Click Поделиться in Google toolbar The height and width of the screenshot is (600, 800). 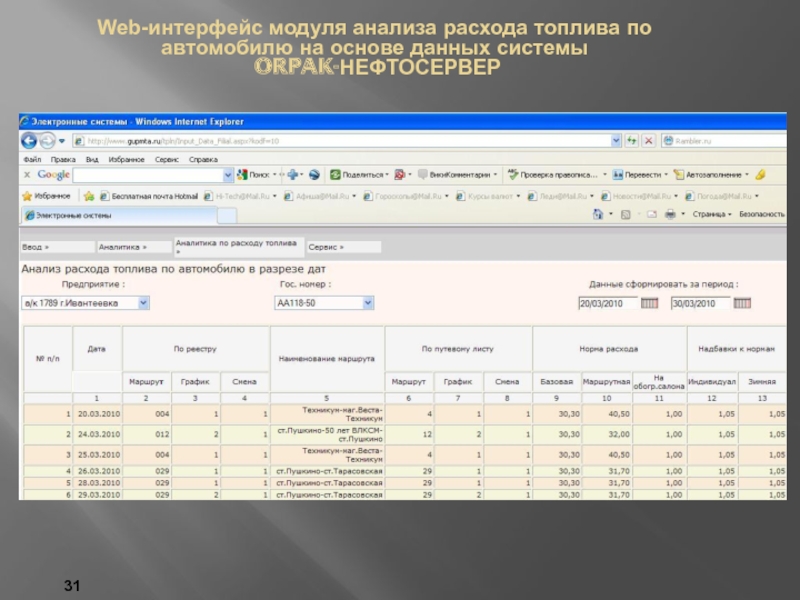tap(359, 174)
